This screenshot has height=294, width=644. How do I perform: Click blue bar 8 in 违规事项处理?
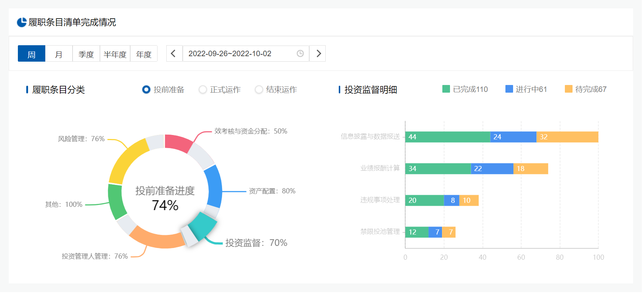452,200
